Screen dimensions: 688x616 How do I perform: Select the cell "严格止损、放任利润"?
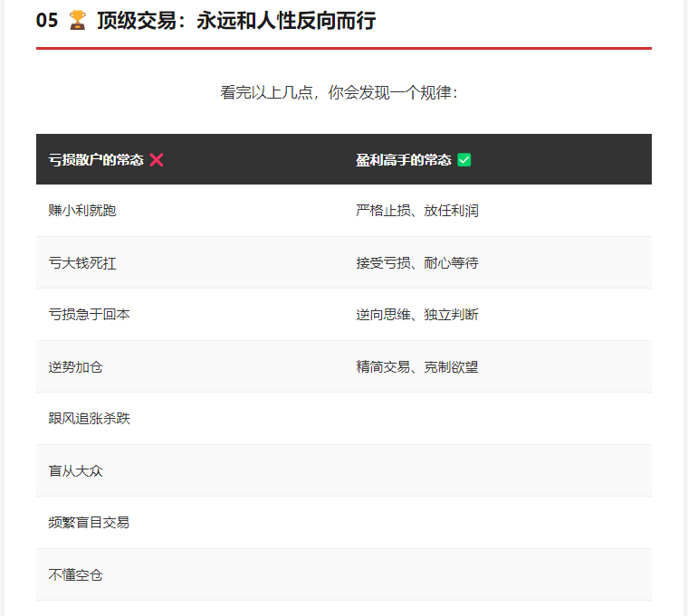498,211
